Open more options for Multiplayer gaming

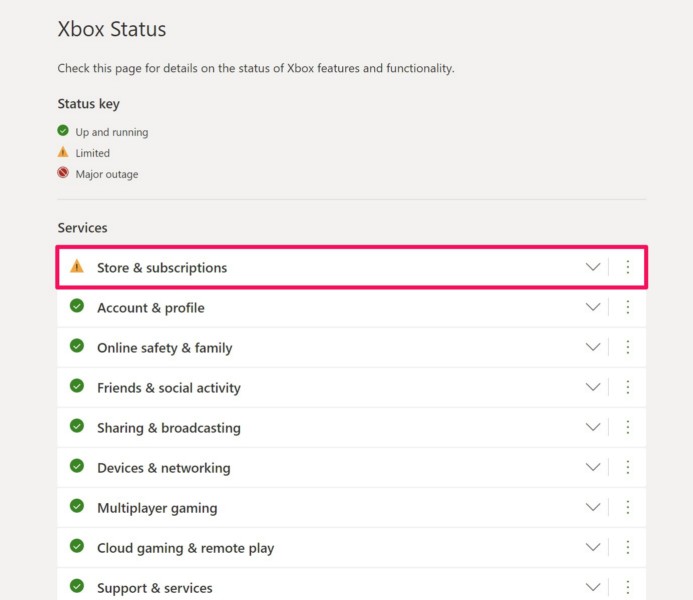[x=628, y=507]
